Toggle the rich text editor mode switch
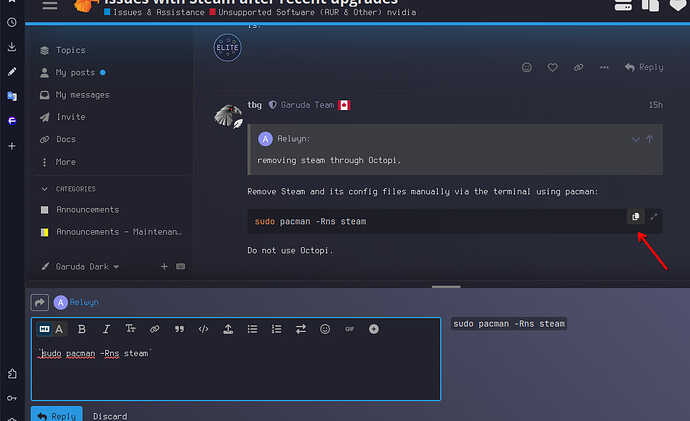This screenshot has width=690, height=421. tap(45, 329)
